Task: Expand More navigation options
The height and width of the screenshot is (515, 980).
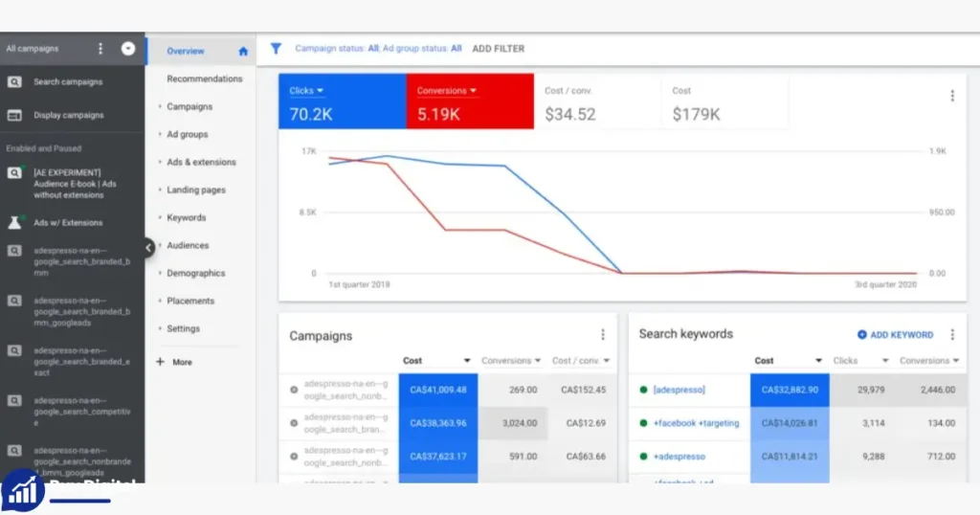Action: coord(183,362)
